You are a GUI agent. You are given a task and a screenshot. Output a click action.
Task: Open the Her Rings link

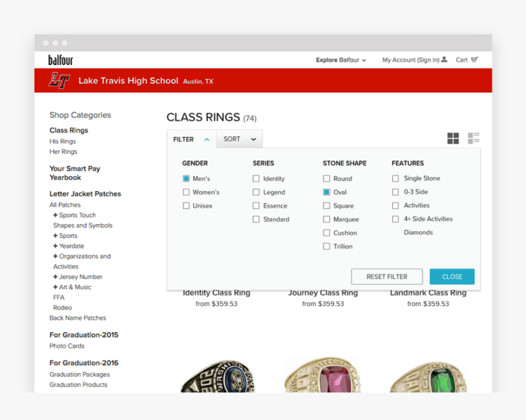tap(64, 152)
